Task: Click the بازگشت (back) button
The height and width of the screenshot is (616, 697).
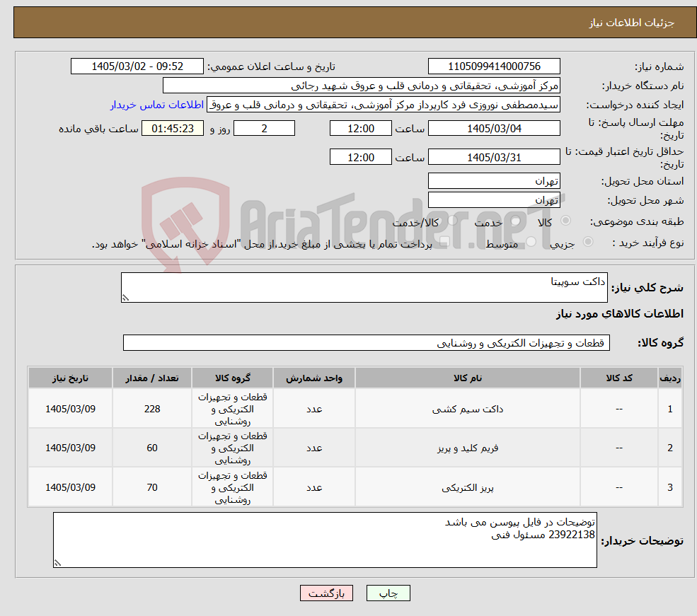Action: (x=326, y=593)
